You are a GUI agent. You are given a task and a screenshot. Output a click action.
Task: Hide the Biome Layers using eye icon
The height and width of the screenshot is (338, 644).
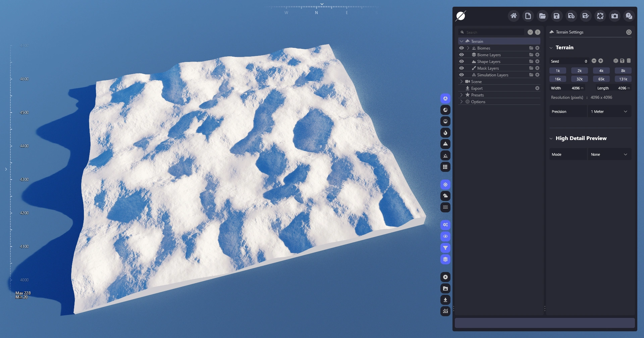(462, 55)
